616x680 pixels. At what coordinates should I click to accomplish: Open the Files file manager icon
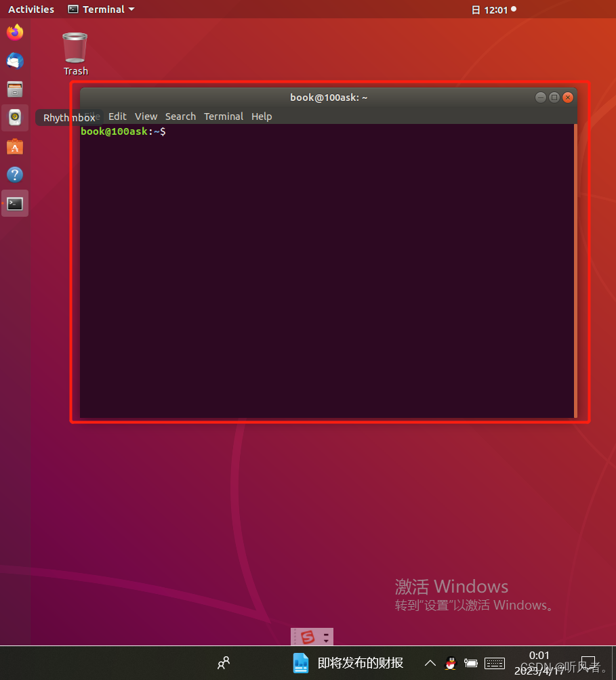coord(14,89)
